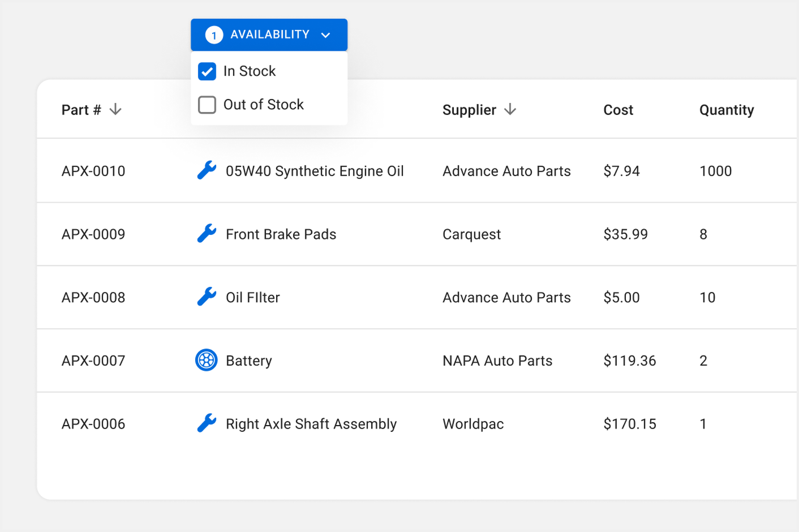Viewport: 799px width, 532px height.
Task: Click the NAPA Auto Parts supplier cell
Action: [x=497, y=361]
